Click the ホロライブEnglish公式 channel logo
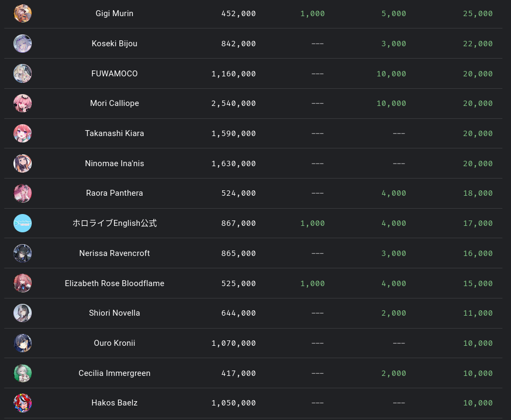The width and height of the screenshot is (511, 420). [23, 223]
